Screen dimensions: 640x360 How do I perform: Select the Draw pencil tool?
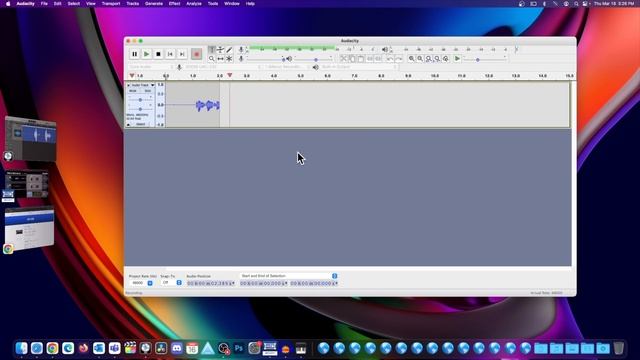[229, 49]
